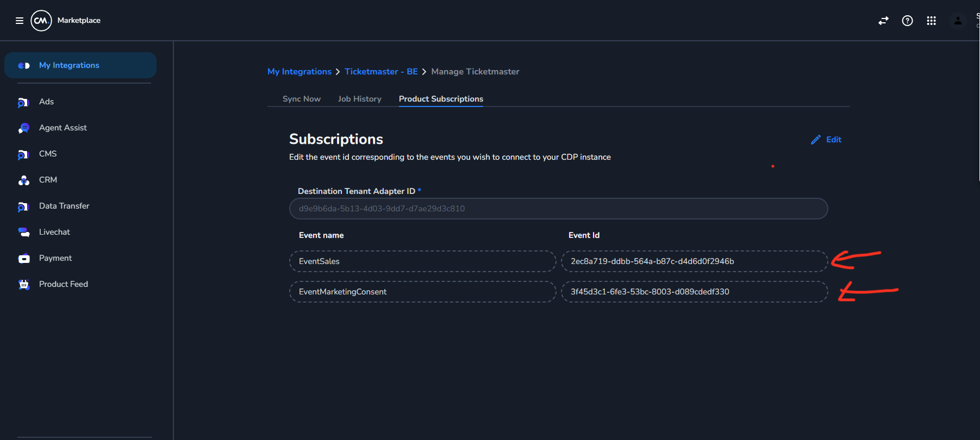This screenshot has width=980, height=440.
Task: Click the EventSales event ID field
Action: [694, 261]
